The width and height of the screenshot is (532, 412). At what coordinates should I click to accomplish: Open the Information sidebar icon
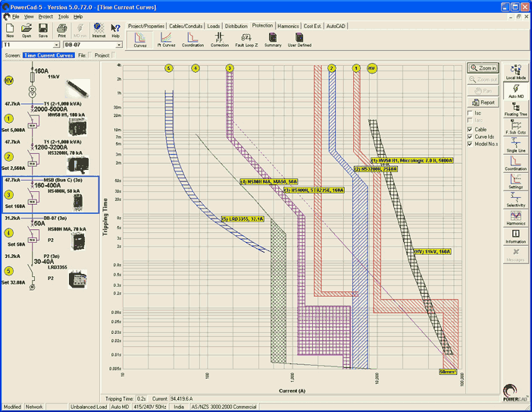(516, 237)
